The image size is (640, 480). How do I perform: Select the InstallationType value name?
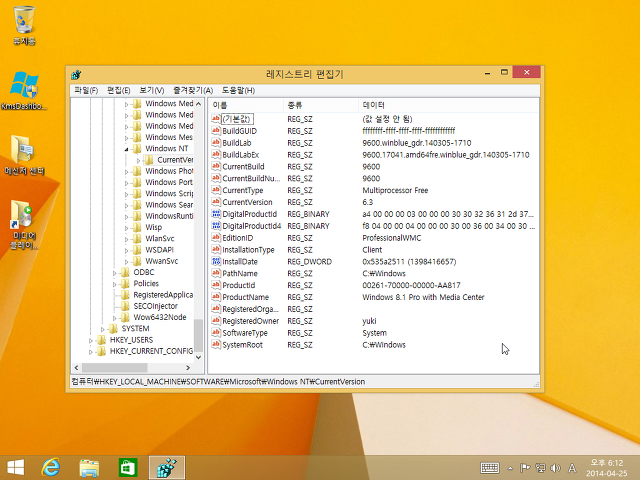point(248,250)
